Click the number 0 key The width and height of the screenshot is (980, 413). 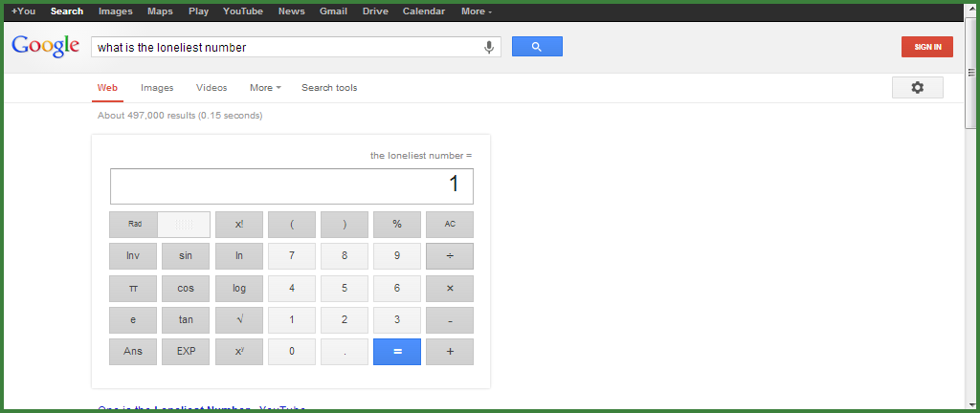[292, 351]
